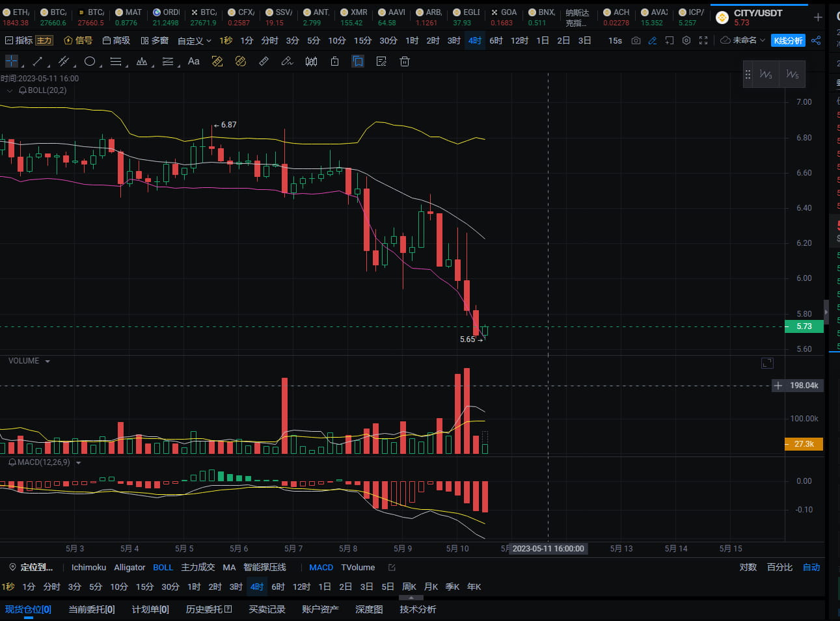Viewport: 840px width, 621px height.
Task: Select the 周K timeframe in bottom bar
Action: click(x=409, y=587)
